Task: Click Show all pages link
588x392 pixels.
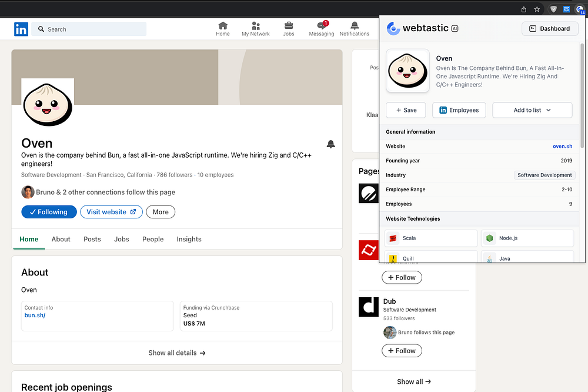Action: click(x=414, y=381)
